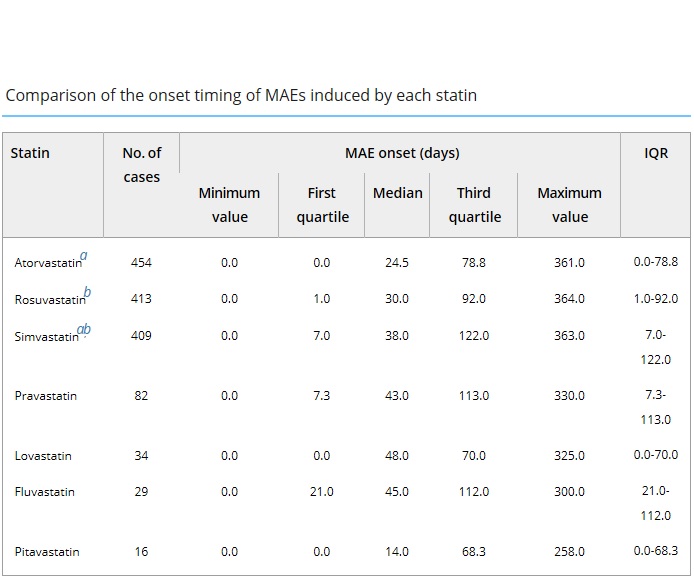Click Rosuvastatin's maximum value 364.0
Screen dimensions: 694x579
(x=569, y=299)
